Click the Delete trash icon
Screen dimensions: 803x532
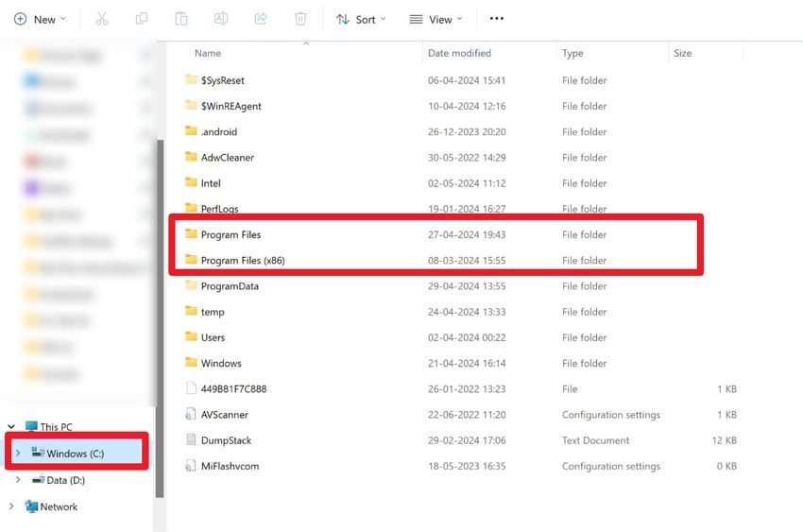click(300, 20)
